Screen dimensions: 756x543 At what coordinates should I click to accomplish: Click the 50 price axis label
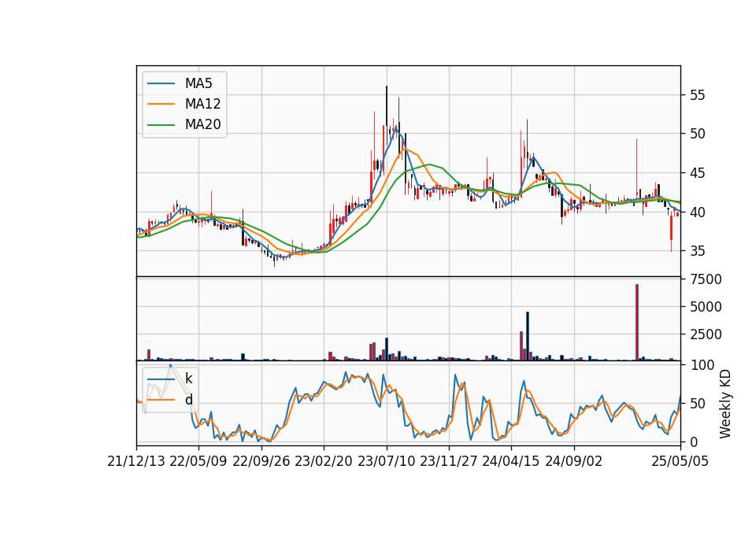click(697, 134)
